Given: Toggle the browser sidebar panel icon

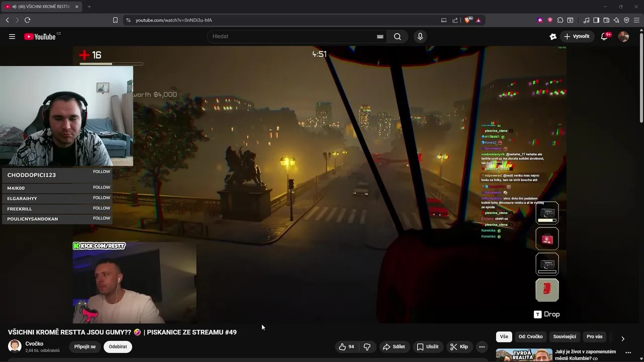Looking at the screenshot, I should point(596,20).
